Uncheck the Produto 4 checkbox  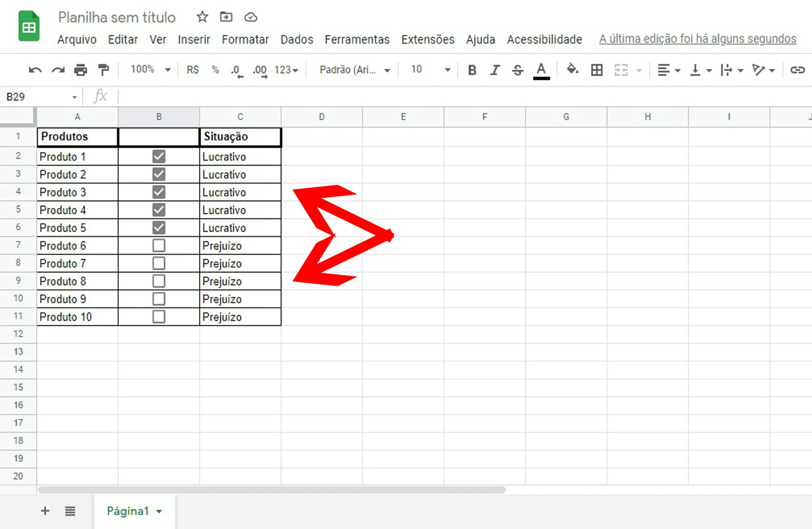click(159, 210)
